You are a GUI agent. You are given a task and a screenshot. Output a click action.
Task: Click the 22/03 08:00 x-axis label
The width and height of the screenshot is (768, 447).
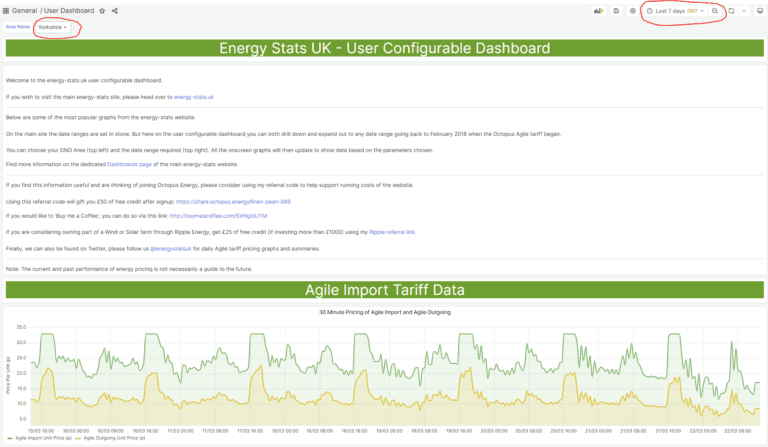738,431
